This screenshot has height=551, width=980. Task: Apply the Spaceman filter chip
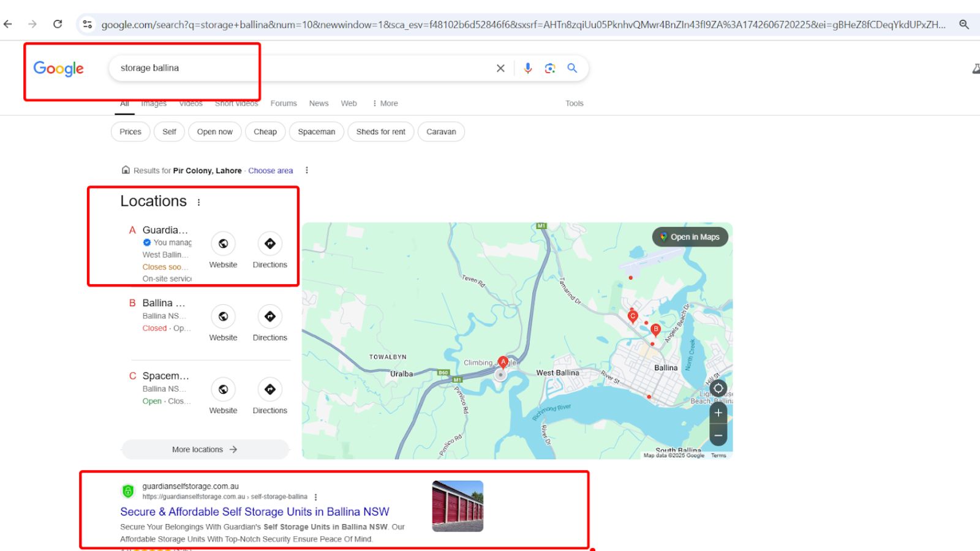click(317, 132)
